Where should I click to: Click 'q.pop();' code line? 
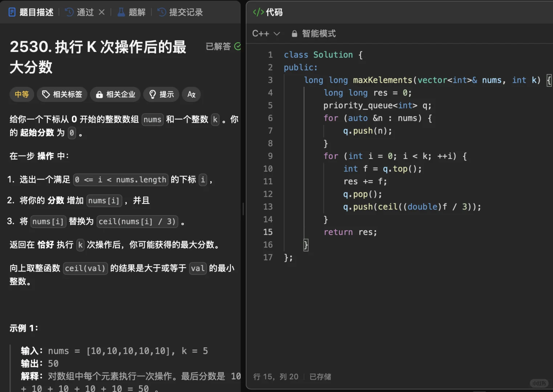[362, 194]
